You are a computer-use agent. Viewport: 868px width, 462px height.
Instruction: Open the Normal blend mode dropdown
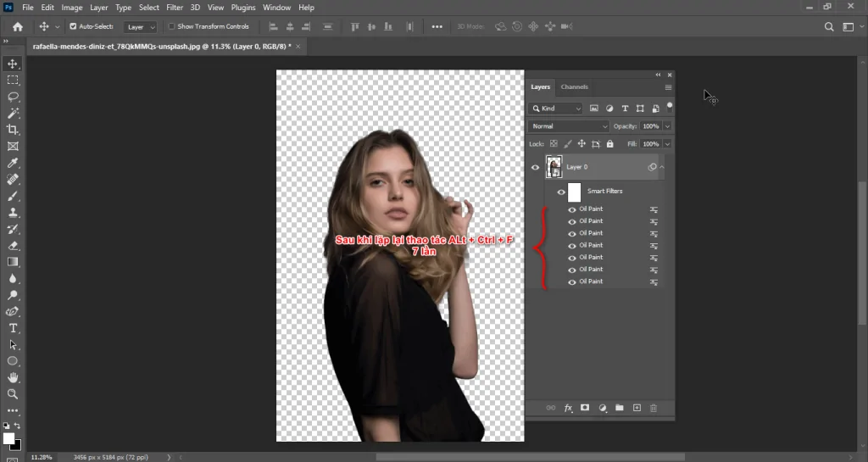(x=569, y=126)
